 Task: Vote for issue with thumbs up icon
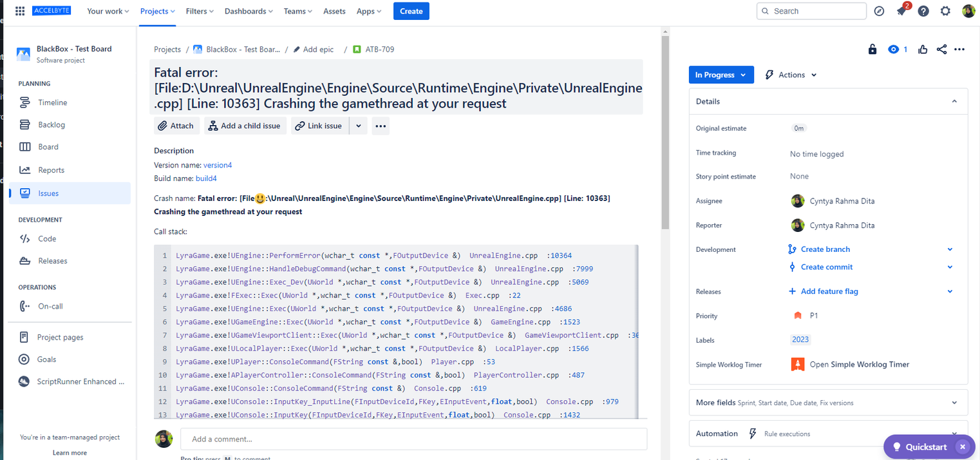tap(923, 50)
